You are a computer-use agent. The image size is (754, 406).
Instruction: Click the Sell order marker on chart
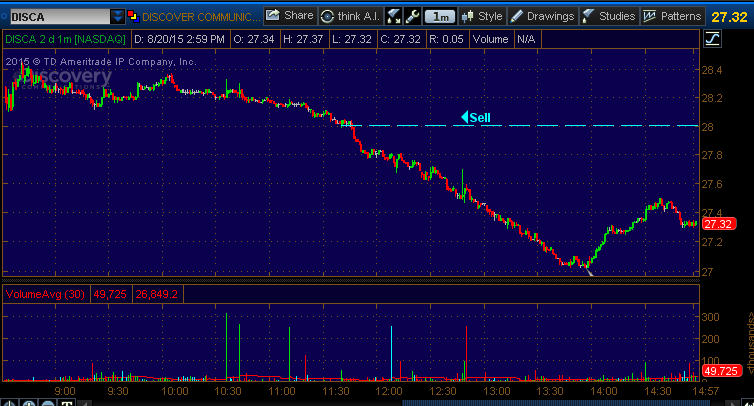476,117
